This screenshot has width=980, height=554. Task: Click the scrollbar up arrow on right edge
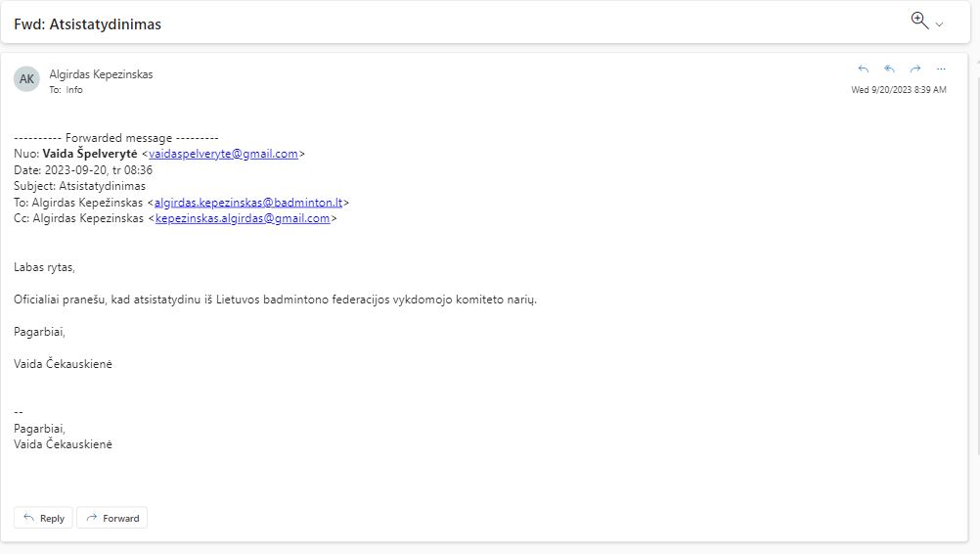(x=976, y=61)
